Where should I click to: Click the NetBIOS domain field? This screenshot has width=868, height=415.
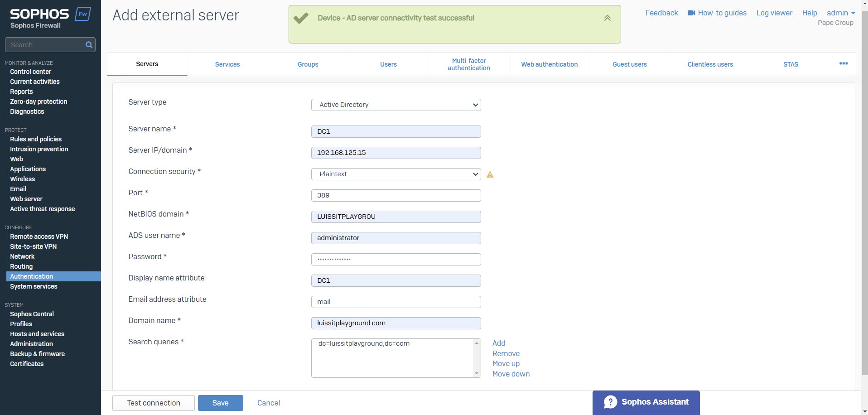396,217
